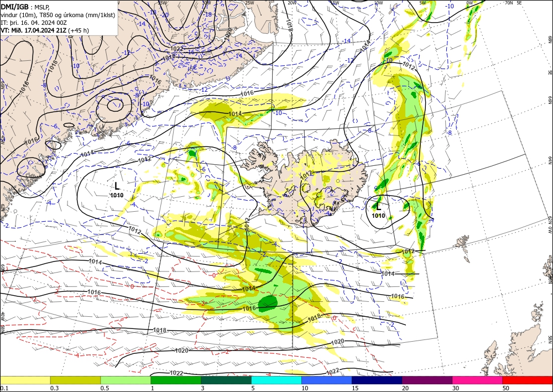Click the light green 0.5–1 mm legend swatch
Screen dimensions: 553x392
coord(126,380)
